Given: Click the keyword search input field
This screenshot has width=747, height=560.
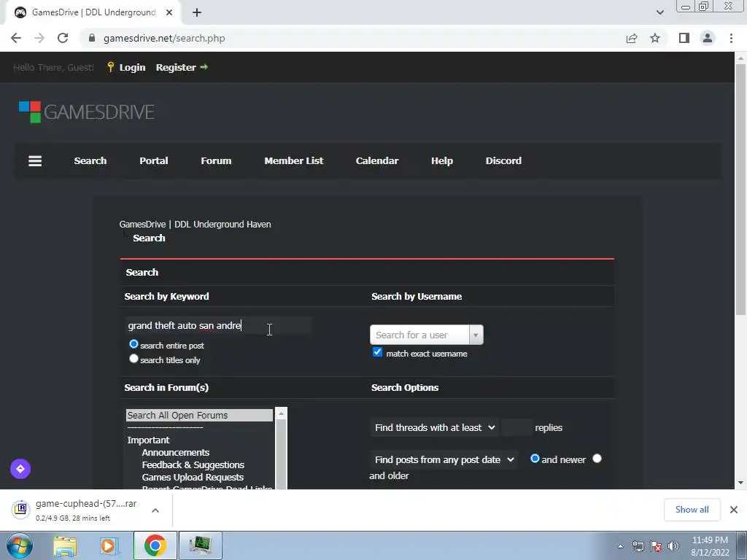Looking at the screenshot, I should coord(218,325).
